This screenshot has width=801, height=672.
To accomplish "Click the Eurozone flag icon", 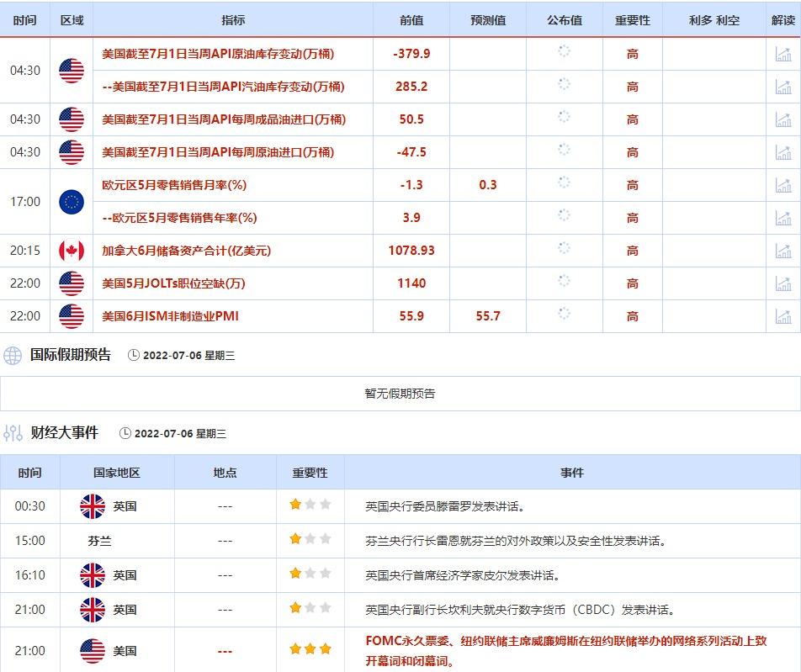I will pyautogui.click(x=72, y=202).
